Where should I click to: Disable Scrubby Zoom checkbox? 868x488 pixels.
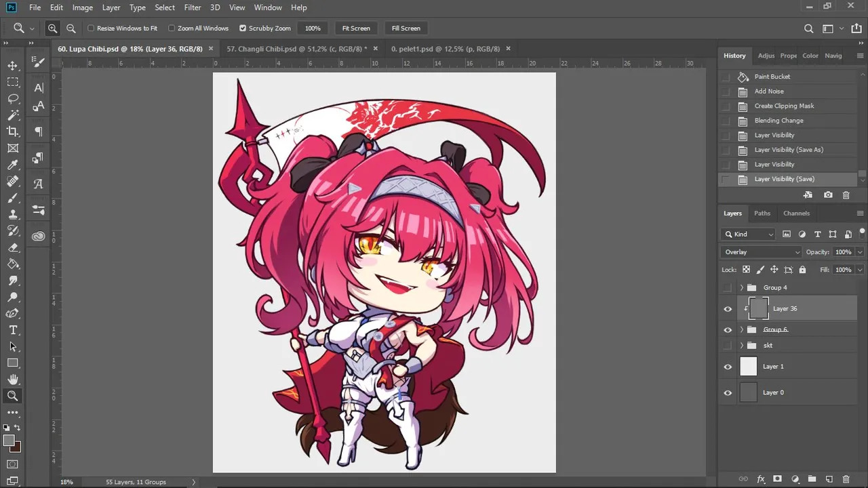(243, 28)
